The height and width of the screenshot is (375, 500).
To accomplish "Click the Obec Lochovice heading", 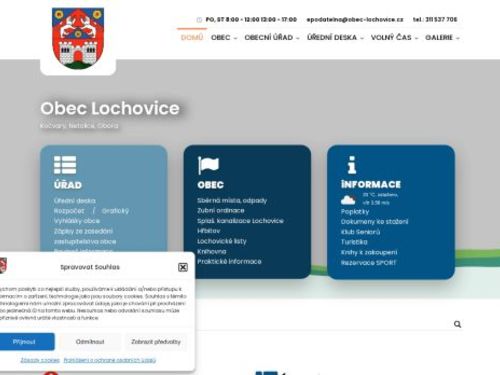I will pos(110,108).
